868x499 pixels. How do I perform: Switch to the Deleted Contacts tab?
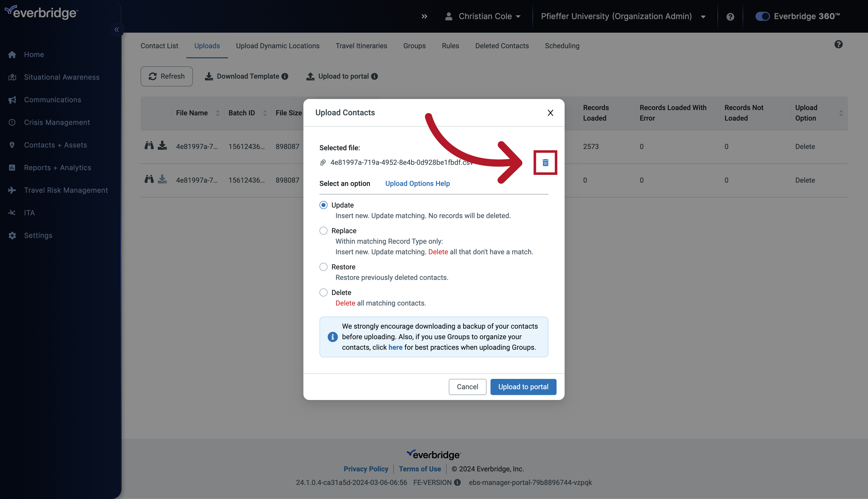tap(502, 45)
